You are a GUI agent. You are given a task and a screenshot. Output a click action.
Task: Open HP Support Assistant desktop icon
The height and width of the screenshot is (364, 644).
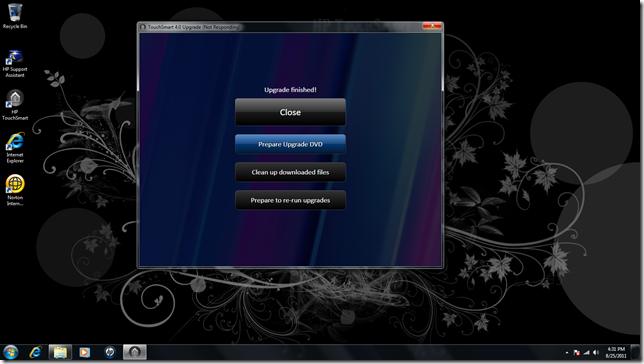click(x=15, y=64)
